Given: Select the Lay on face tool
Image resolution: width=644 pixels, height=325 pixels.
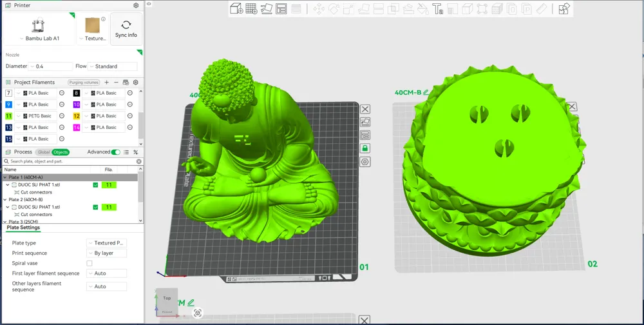Looking at the screenshot, I should point(364,8).
